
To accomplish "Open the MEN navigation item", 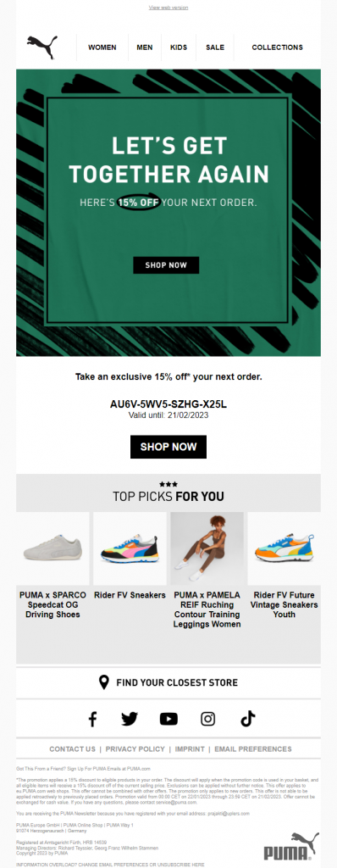I will [x=145, y=47].
